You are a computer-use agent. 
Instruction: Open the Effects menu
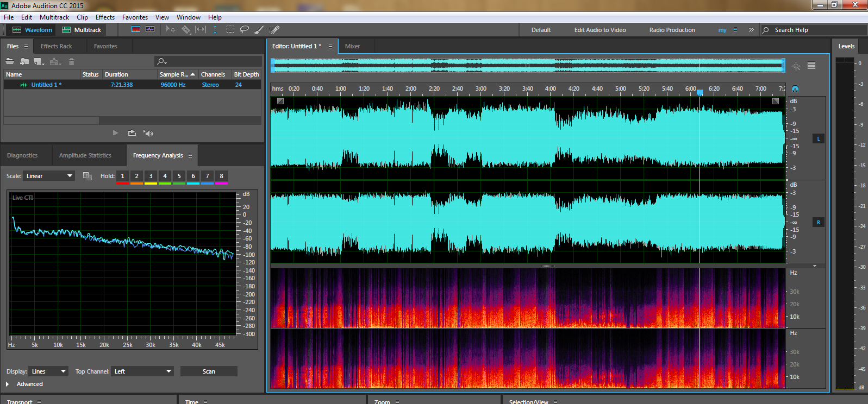pos(105,17)
